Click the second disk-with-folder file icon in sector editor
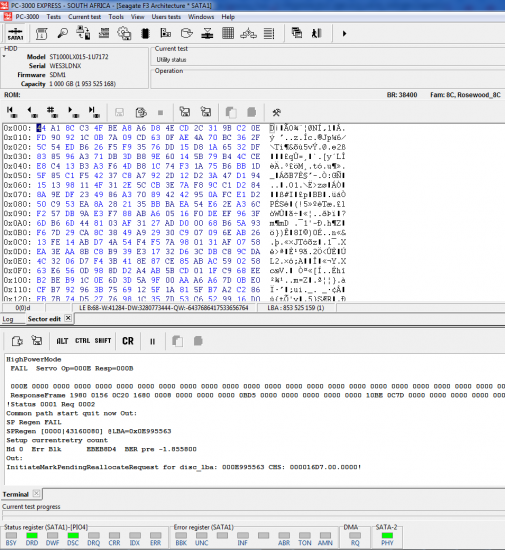This screenshot has height=550, width=505. (206, 112)
